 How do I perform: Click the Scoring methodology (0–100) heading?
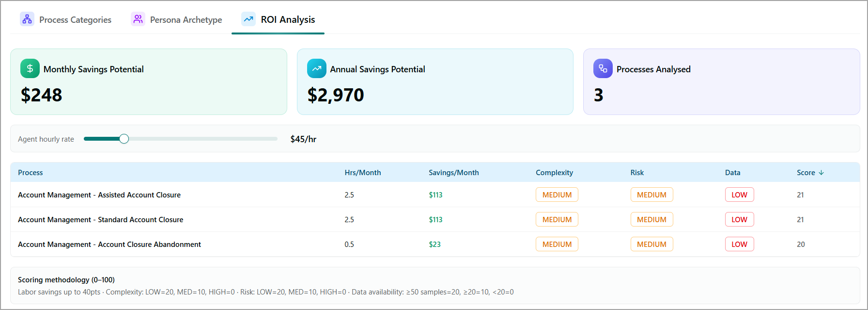(66, 280)
